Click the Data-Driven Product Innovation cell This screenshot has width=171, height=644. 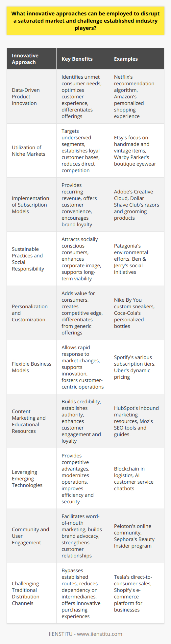pyautogui.click(x=32, y=97)
